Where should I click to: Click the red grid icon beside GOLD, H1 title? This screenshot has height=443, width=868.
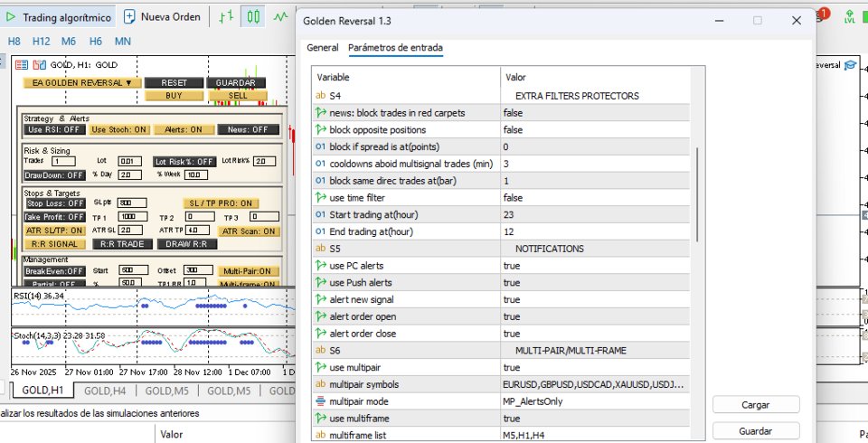22,65
